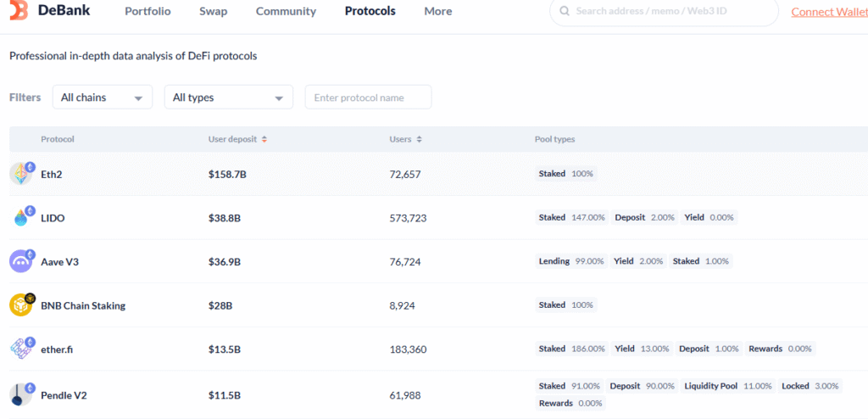Click Aave V3's Lending 99.00% tag
The height and width of the screenshot is (419, 868).
tap(571, 261)
